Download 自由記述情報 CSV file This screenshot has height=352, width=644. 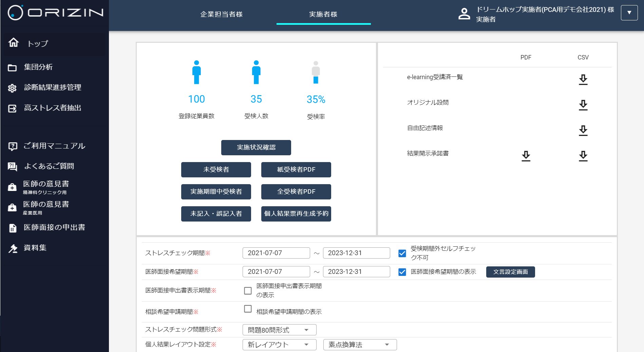583,130
